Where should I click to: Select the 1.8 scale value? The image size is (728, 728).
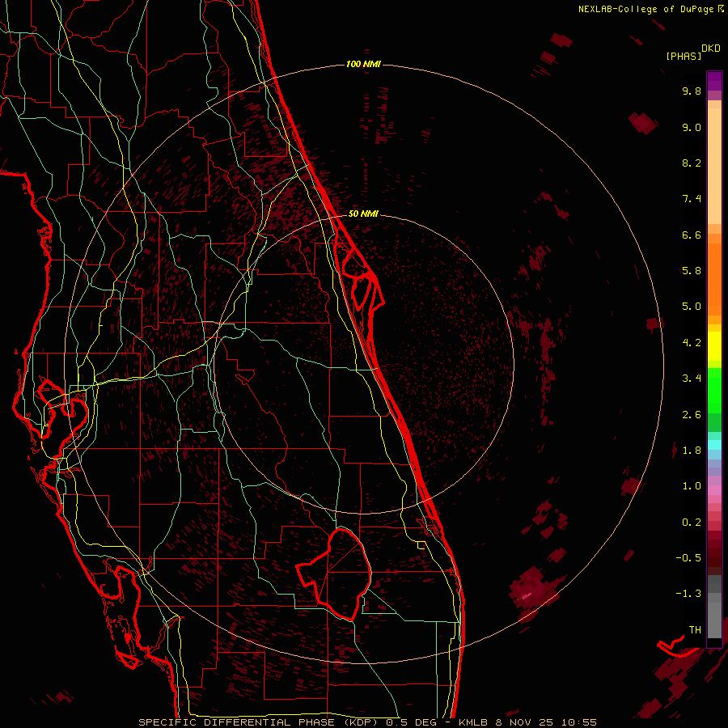point(692,451)
